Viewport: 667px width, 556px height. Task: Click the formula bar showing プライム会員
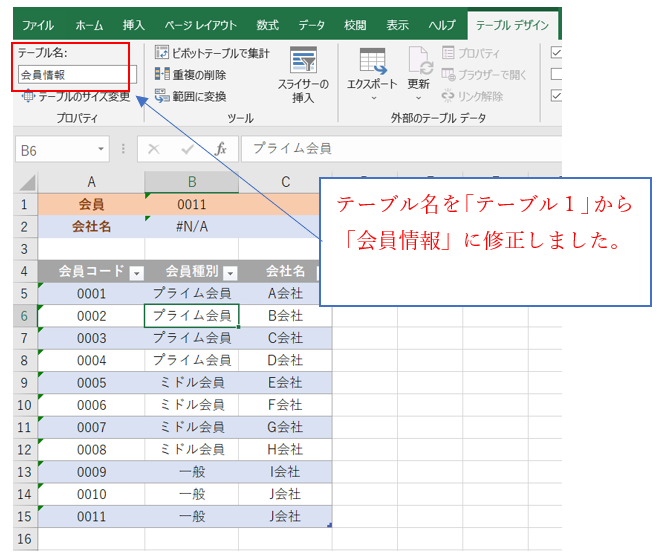pos(400,148)
